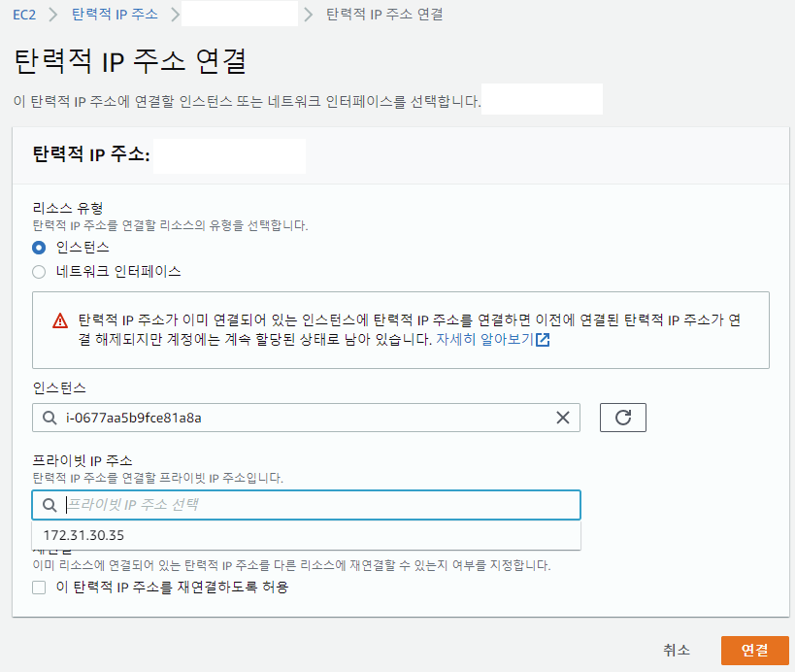This screenshot has height=672, width=795.
Task: Select the 인스턴스 radio button
Action: point(39,248)
